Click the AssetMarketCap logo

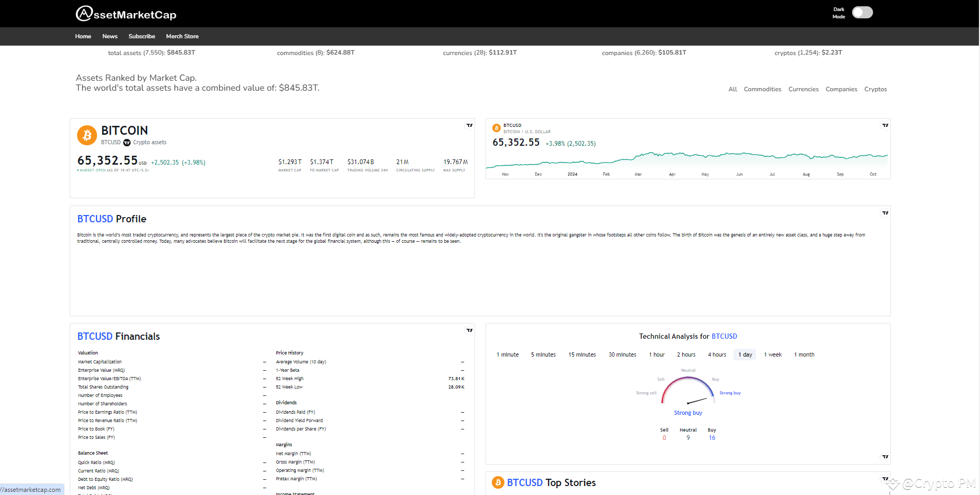coord(126,14)
